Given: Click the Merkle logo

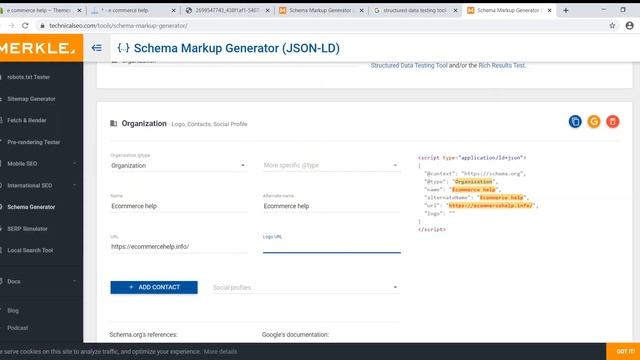Looking at the screenshot, I should 39,48.
